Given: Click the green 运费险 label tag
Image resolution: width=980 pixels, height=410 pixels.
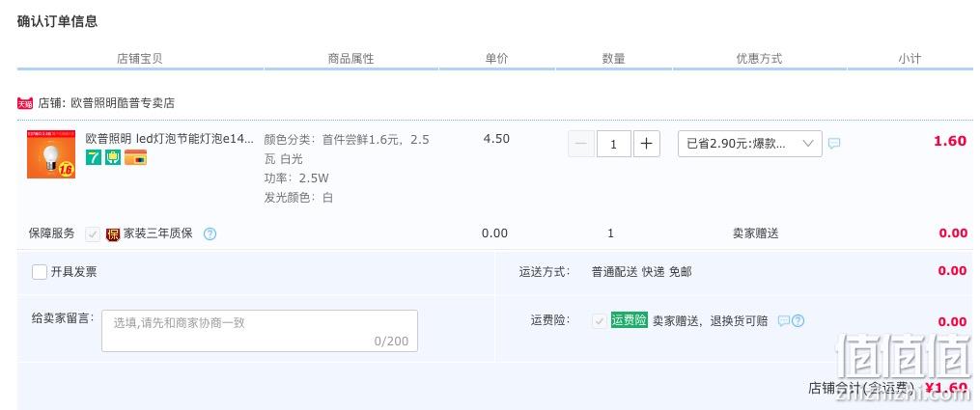Looking at the screenshot, I should click(x=629, y=320).
